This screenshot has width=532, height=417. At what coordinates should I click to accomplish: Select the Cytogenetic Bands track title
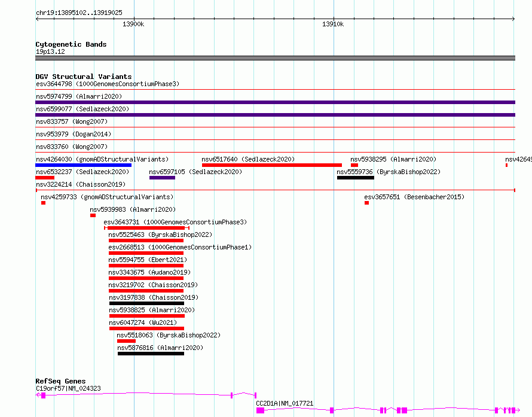click(71, 44)
